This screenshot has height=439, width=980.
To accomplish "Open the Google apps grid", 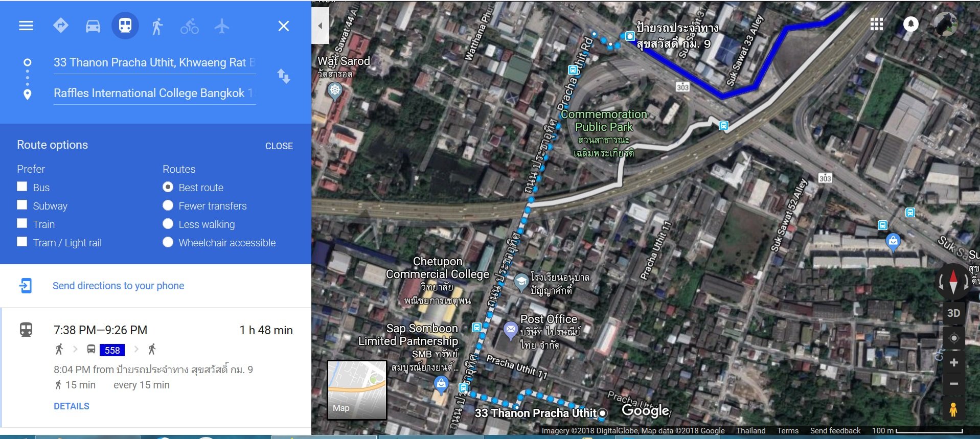I will pyautogui.click(x=877, y=24).
